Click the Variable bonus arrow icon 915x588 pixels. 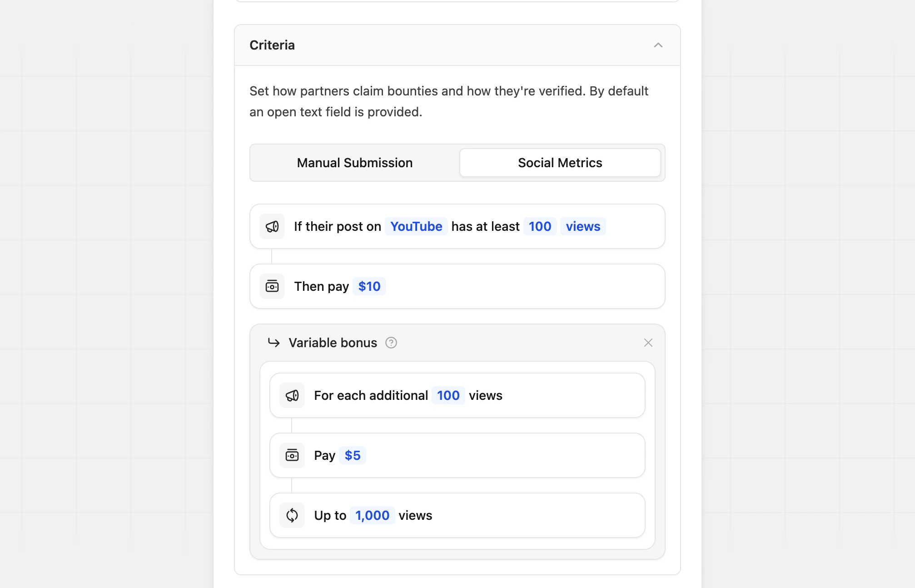pos(274,343)
